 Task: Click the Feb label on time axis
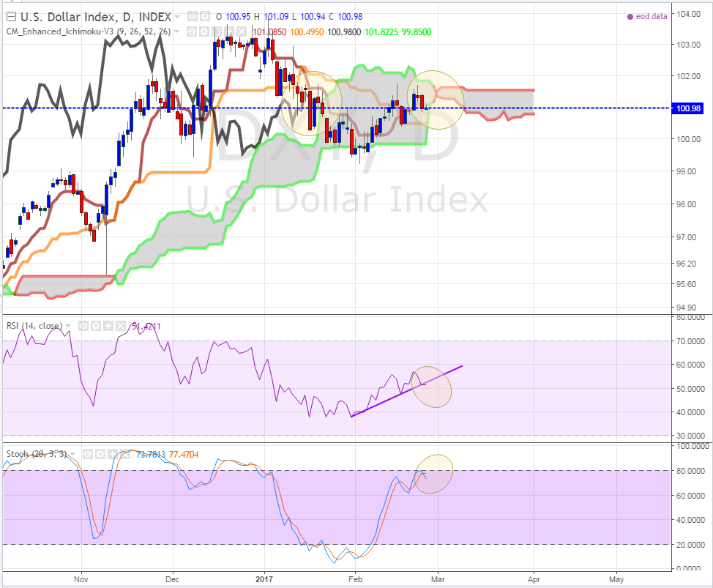[355, 579]
